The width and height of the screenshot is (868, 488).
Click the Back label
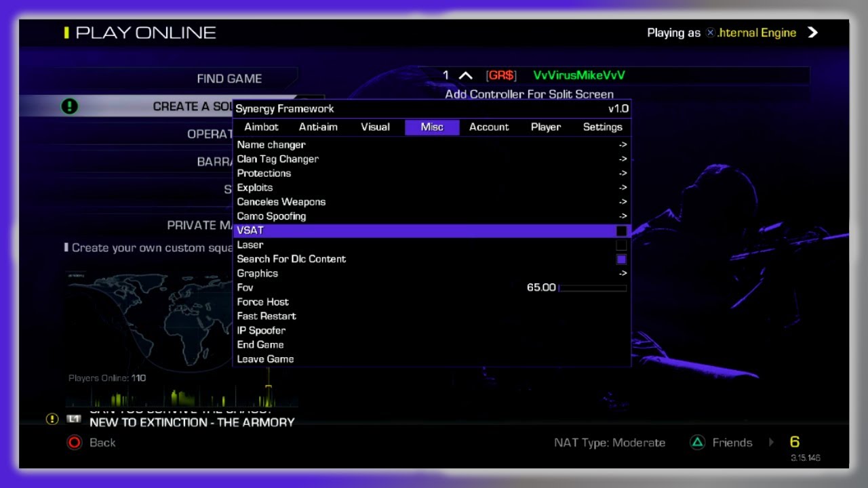[x=102, y=443]
